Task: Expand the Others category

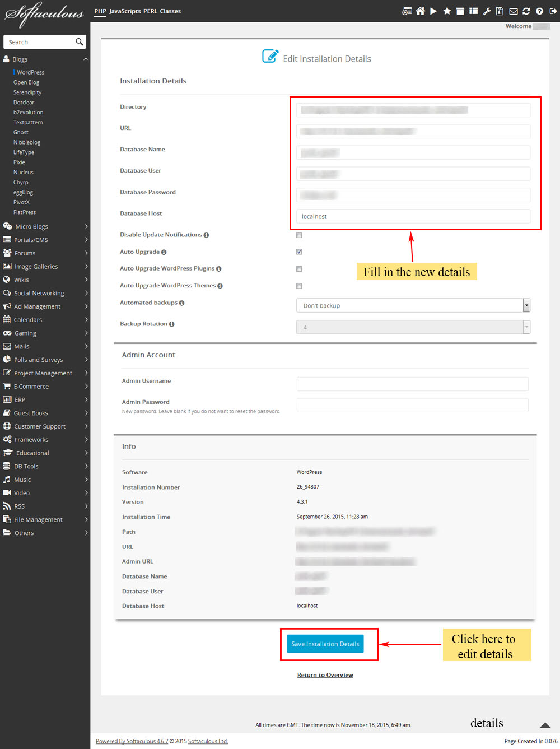Action: pos(45,533)
